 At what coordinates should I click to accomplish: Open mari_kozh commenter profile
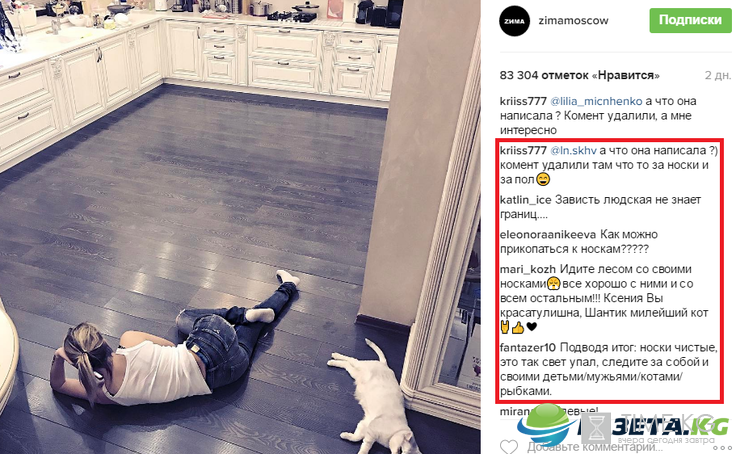pos(528,269)
